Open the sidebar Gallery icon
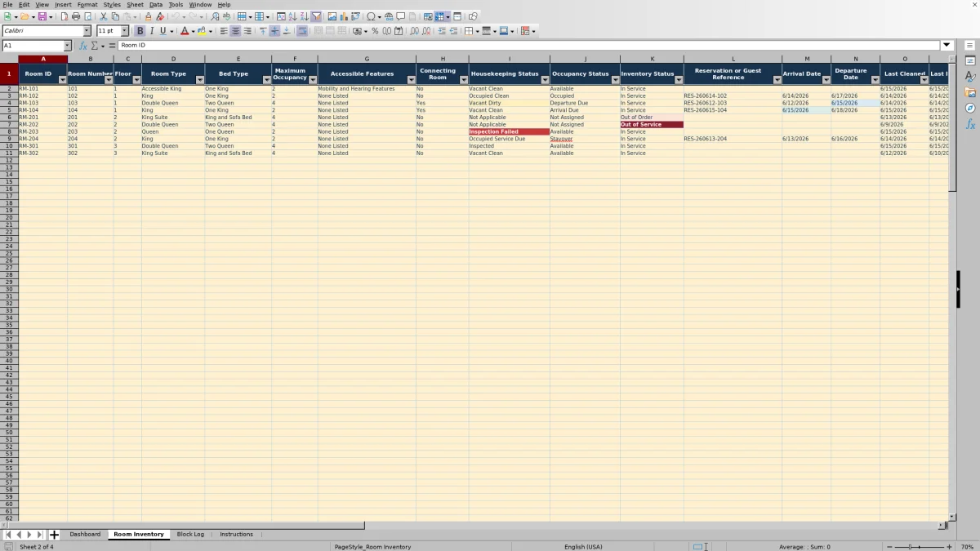Image resolution: width=980 pixels, height=551 pixels. point(970,92)
